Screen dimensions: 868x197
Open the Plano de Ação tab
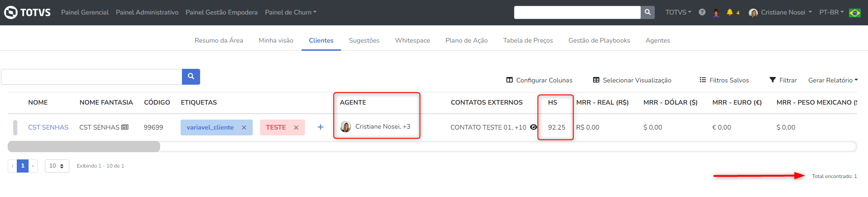[466, 40]
